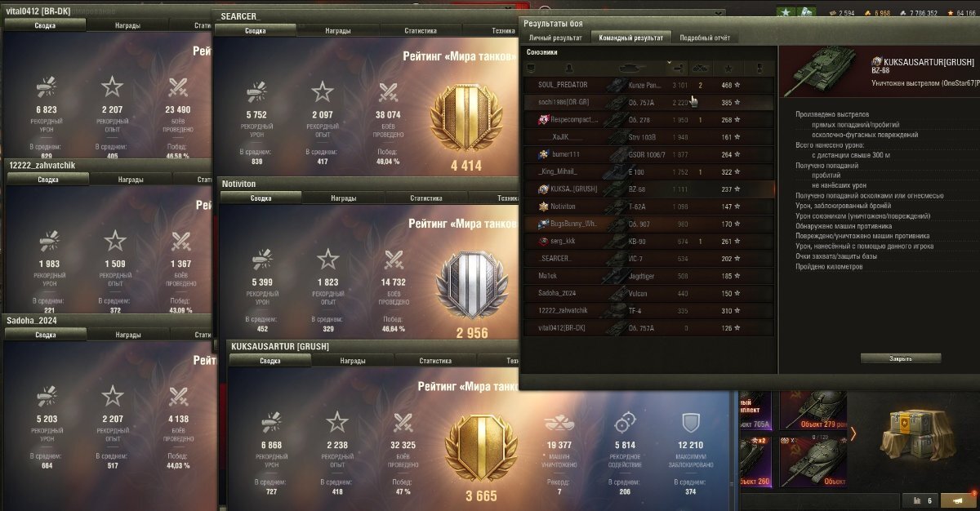Viewport: 980px width, 511px height.
Task: Sort allies by player name column icon
Action: click(569, 68)
